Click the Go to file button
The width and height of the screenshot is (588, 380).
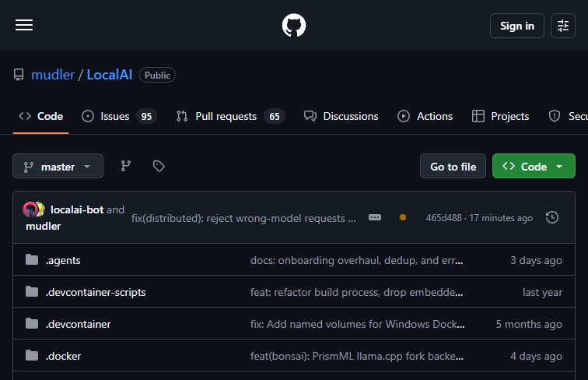click(453, 166)
